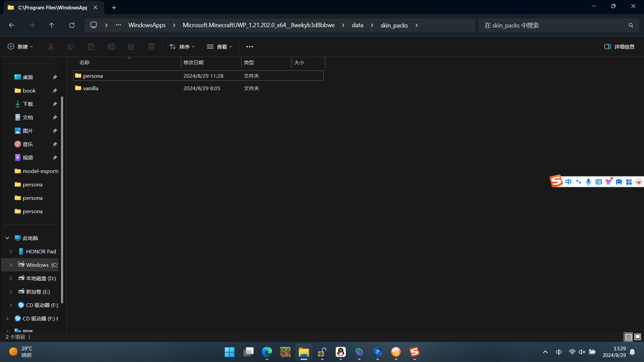Sort by 修改日期 column header
Image resolution: width=644 pixels, height=362 pixels.
[211, 62]
